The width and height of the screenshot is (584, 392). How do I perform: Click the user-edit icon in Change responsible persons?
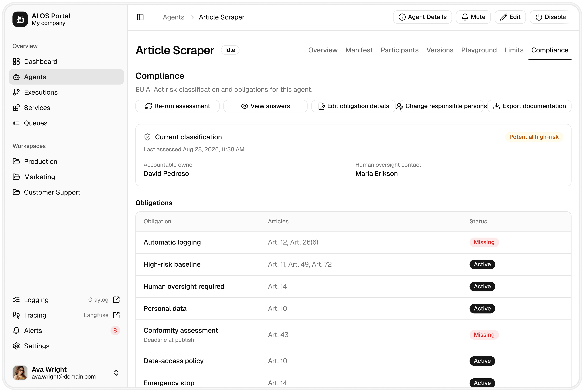tap(400, 106)
